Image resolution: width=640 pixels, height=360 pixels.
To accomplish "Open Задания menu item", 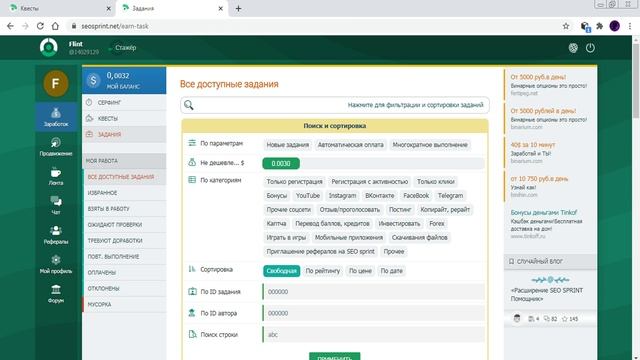I will tap(124, 134).
